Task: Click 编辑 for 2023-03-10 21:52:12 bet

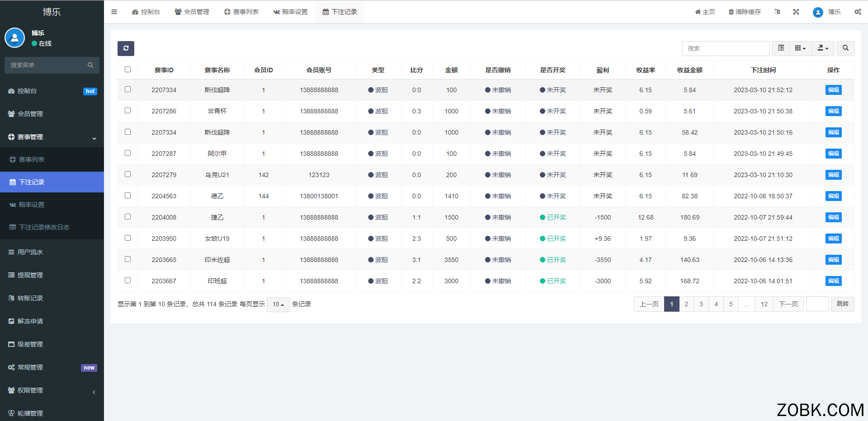Action: click(833, 90)
